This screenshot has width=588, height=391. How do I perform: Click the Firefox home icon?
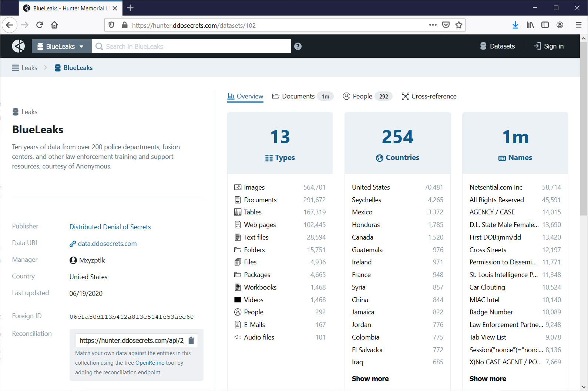click(x=54, y=25)
